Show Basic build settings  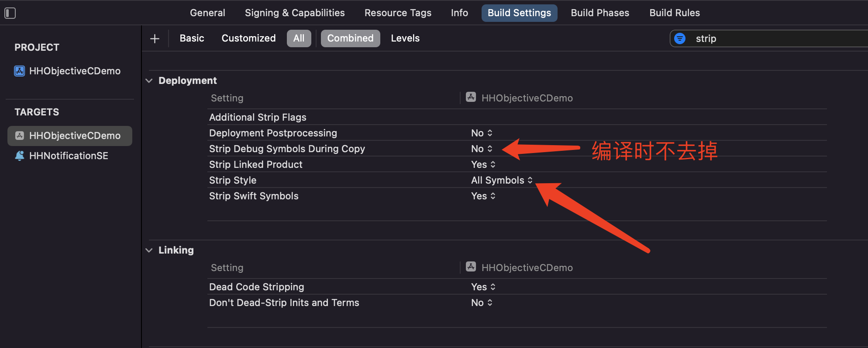point(192,38)
